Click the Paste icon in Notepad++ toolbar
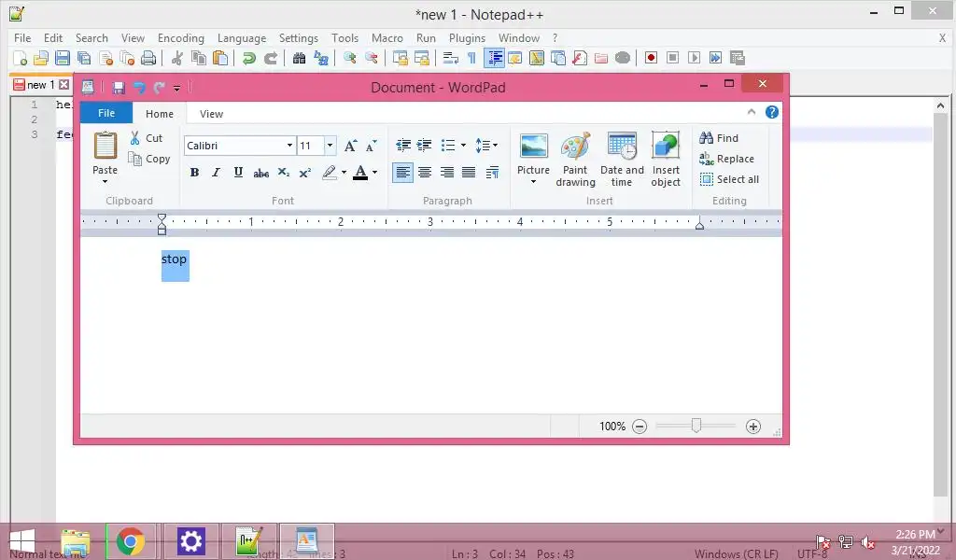Screen dimensions: 956x560 (x=220, y=58)
